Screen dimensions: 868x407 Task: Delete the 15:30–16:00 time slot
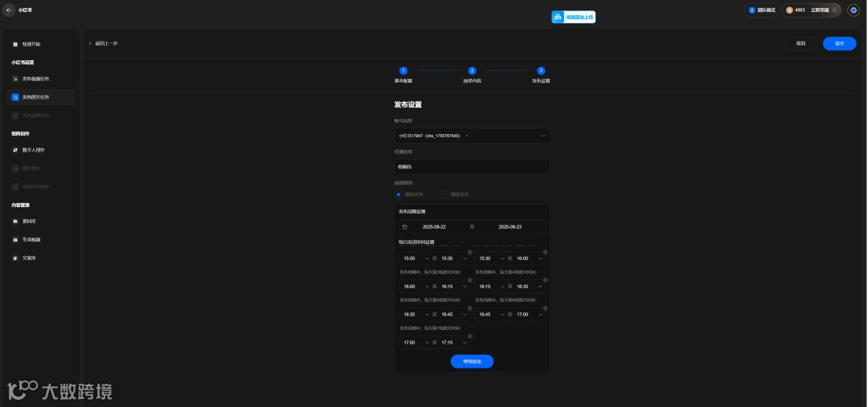click(x=545, y=252)
